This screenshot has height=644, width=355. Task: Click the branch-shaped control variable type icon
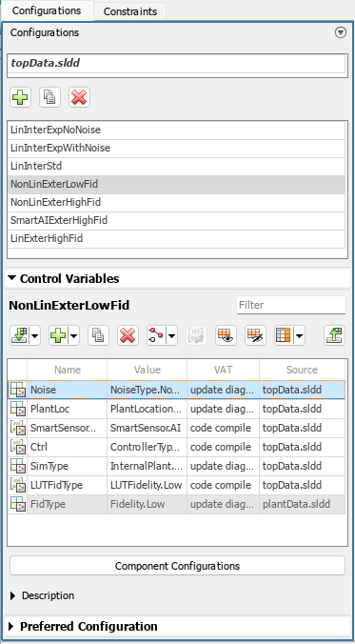(x=156, y=335)
